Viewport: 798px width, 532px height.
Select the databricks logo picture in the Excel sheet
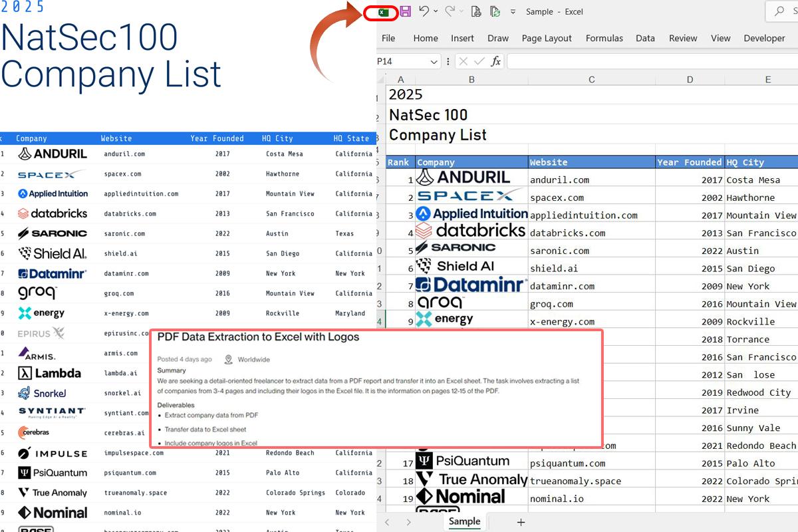tap(471, 231)
